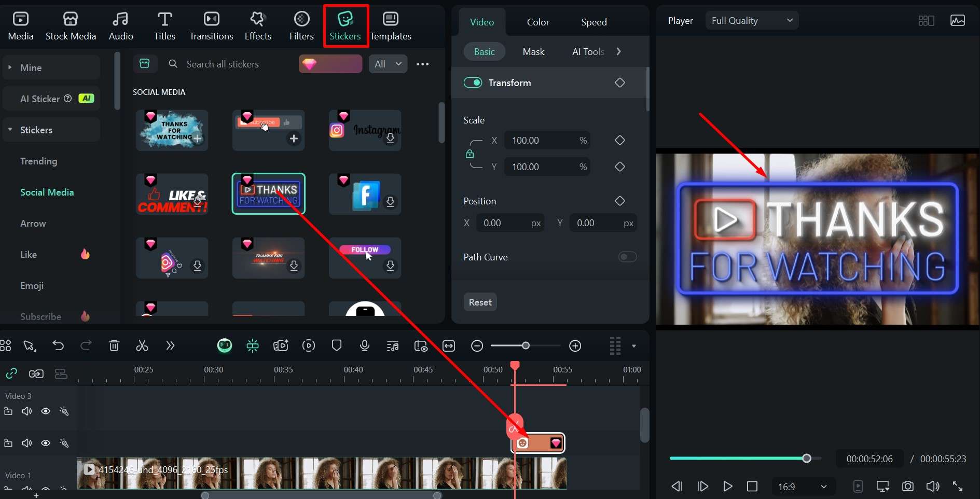Download the Instagram sticker
The width and height of the screenshot is (980, 499).
pyautogui.click(x=391, y=138)
